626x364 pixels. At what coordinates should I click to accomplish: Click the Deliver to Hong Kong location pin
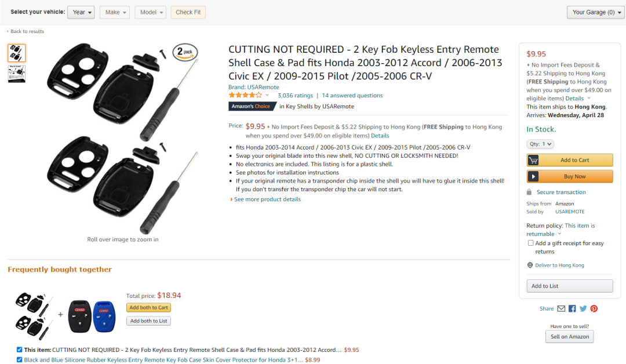[530, 265]
